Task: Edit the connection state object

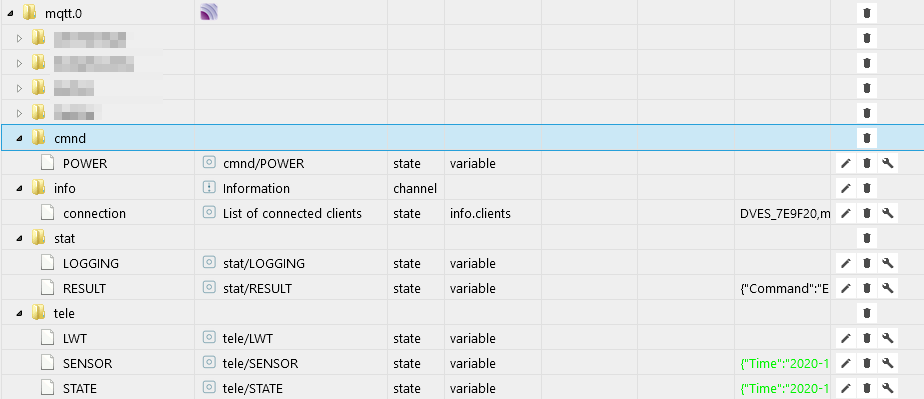Action: 846,213
